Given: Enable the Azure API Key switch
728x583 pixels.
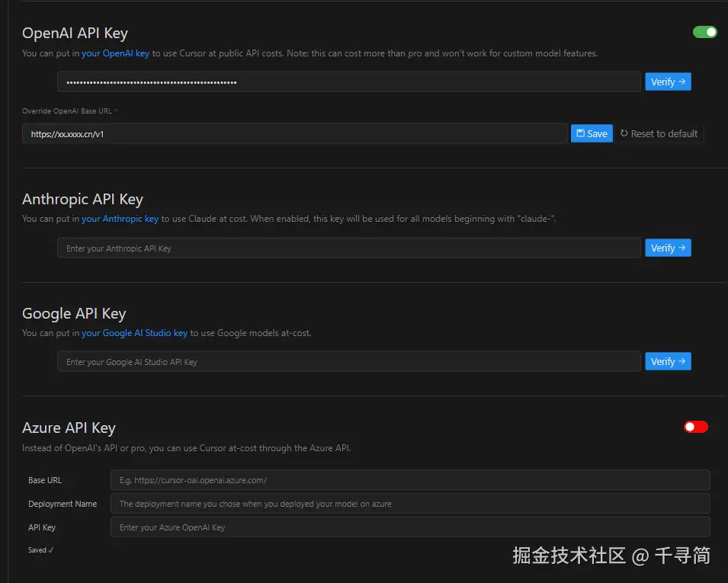Looking at the screenshot, I should 695,427.
